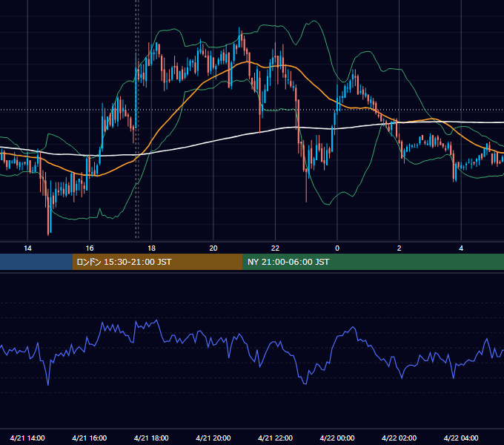Click the 4/21 16:00 date label
Viewport: 504px width, 445px height.
90,438
